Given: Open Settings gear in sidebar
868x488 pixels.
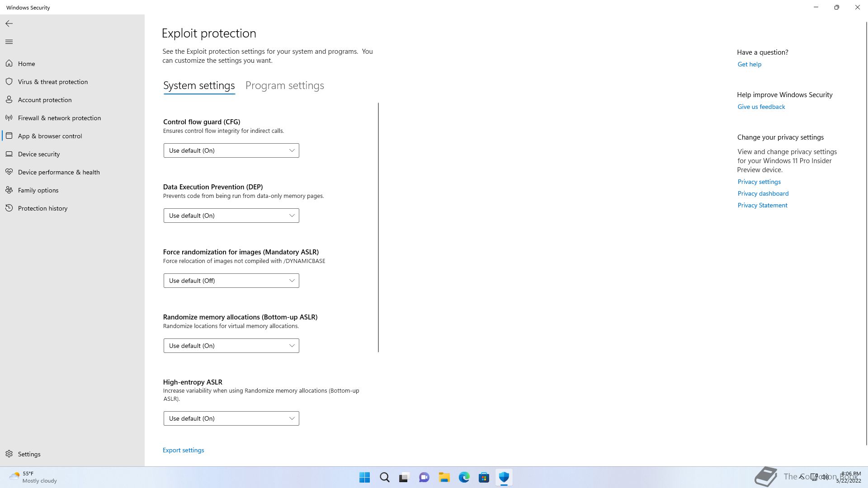Looking at the screenshot, I should pyautogui.click(x=9, y=454).
